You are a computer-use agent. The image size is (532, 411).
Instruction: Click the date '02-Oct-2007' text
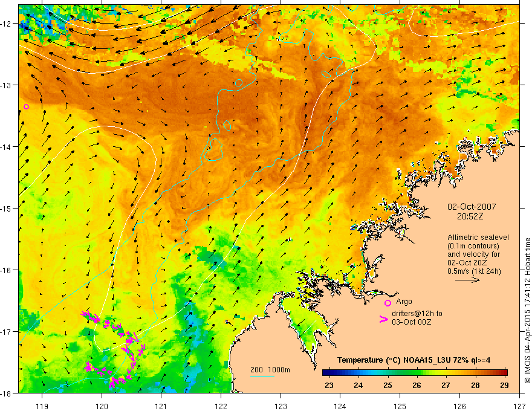point(472,207)
